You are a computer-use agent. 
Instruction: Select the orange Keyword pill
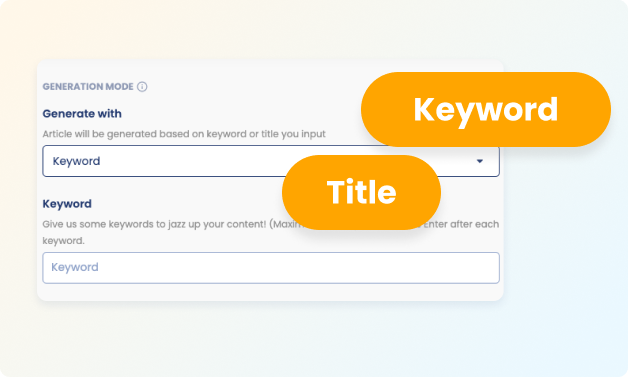[x=486, y=109]
